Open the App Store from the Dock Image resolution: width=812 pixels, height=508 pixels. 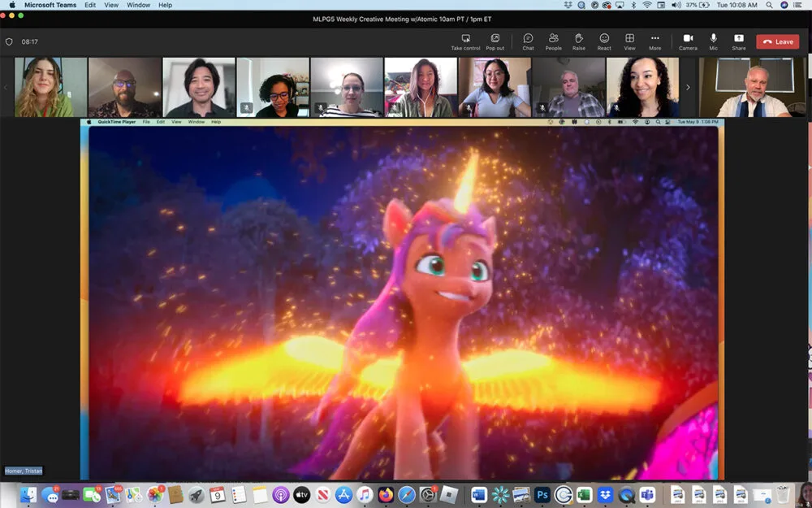pos(343,495)
